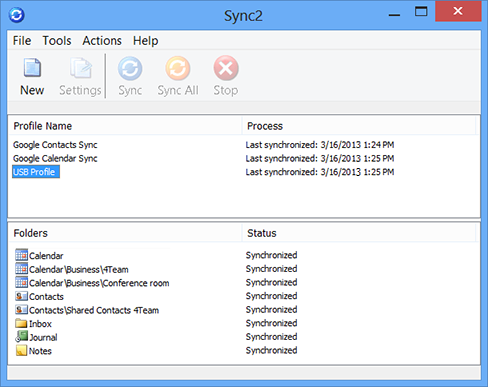Viewport: 488px width, 387px height.
Task: Select the Google Calendar Sync profile
Action: point(55,158)
